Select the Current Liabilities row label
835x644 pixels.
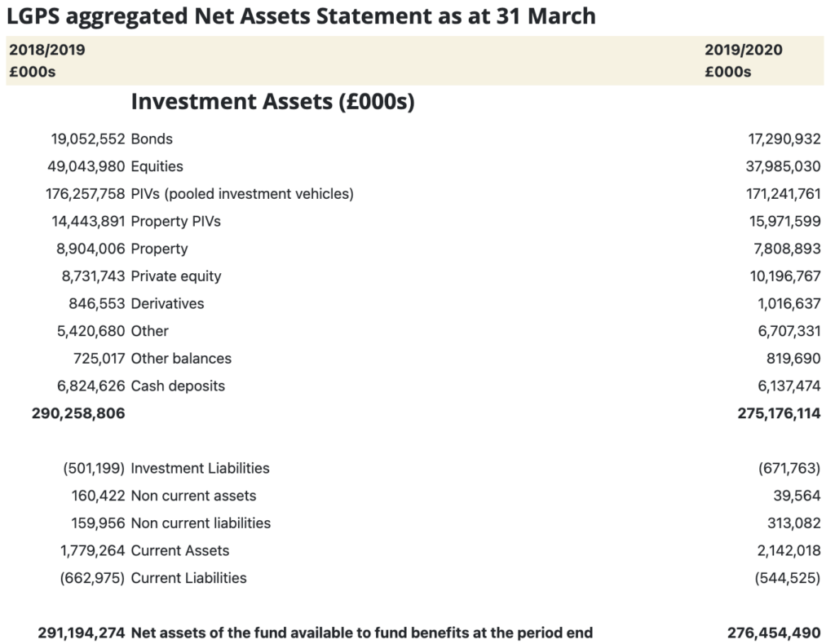pyautogui.click(x=188, y=578)
